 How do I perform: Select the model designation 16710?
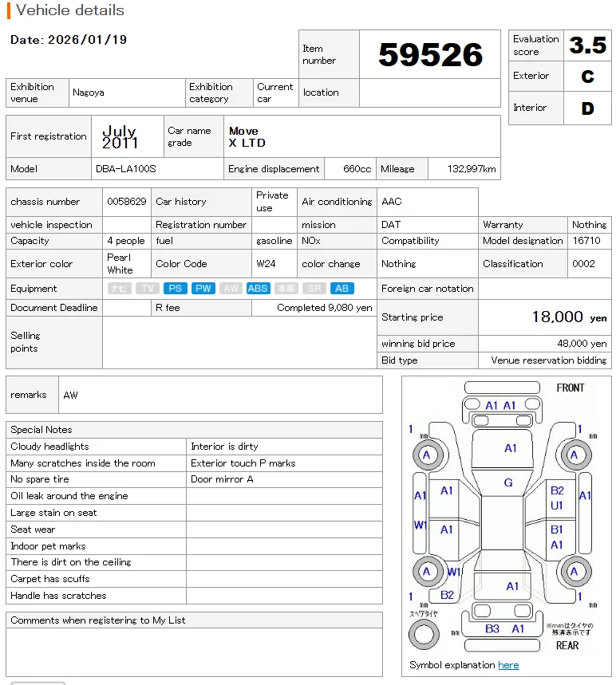(586, 241)
